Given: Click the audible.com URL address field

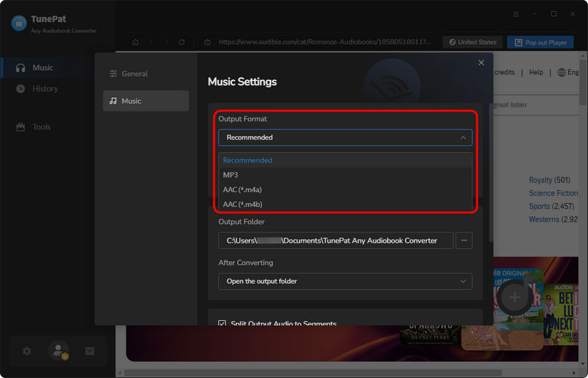Looking at the screenshot, I should [x=324, y=42].
